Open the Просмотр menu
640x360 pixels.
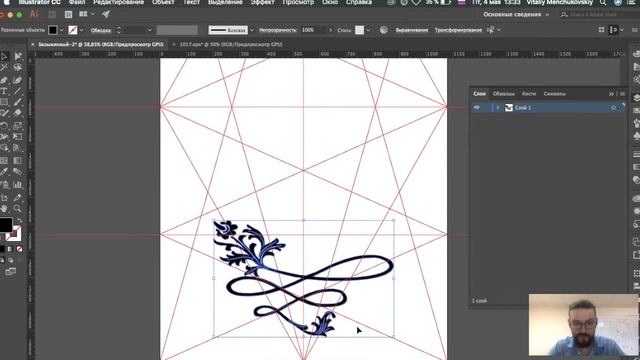pos(298,2)
